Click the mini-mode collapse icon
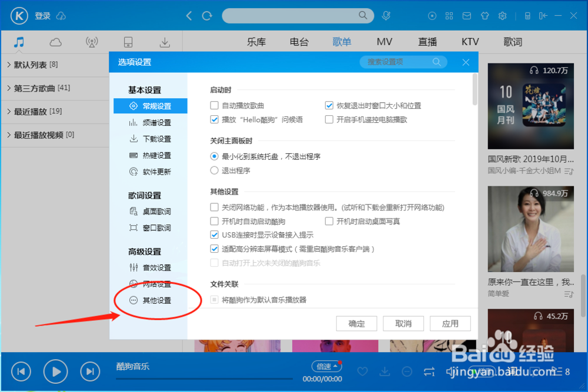Image resolution: width=588 pixels, height=392 pixels. pyautogui.click(x=543, y=16)
